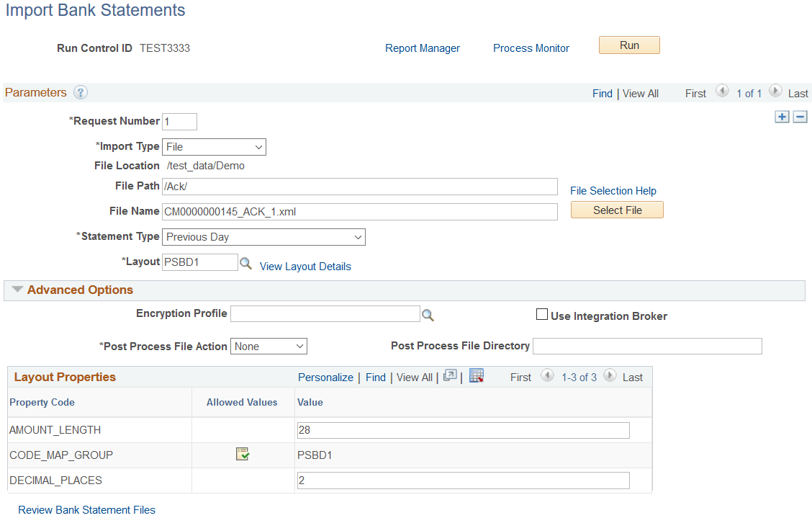
Task: Open Layout Properties grid in pop-out window
Action: click(x=449, y=375)
